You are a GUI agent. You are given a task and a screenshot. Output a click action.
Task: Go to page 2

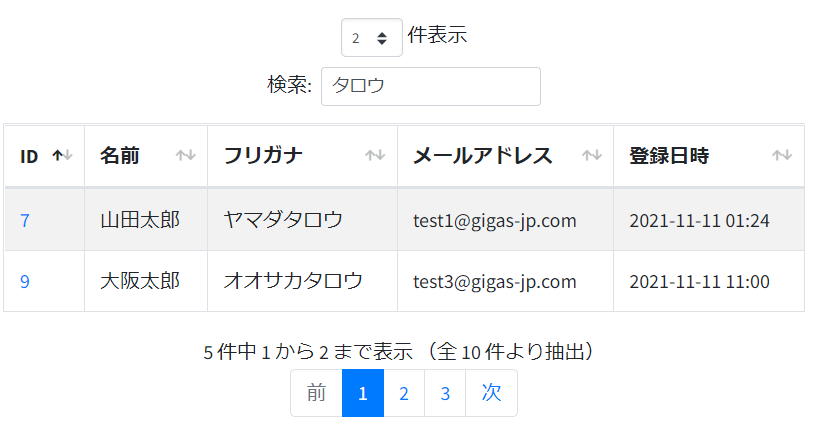[404, 393]
